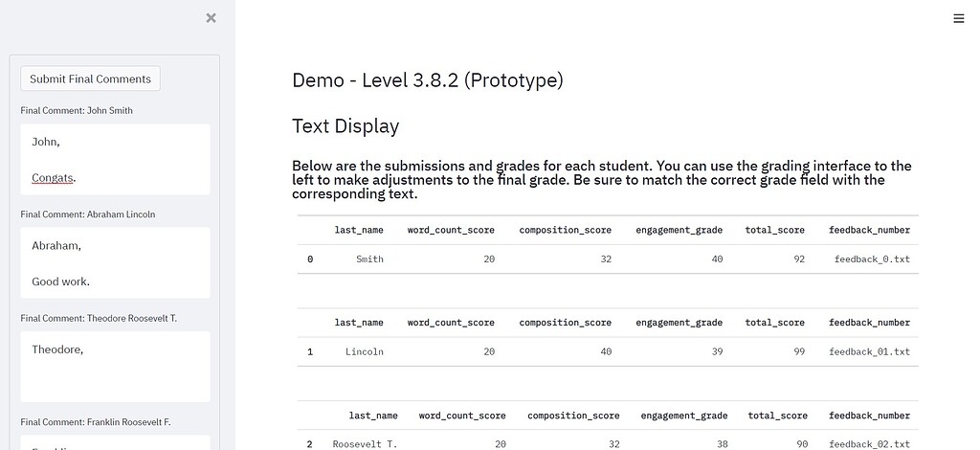Click Abraham Lincoln's final comment text area

[115, 262]
